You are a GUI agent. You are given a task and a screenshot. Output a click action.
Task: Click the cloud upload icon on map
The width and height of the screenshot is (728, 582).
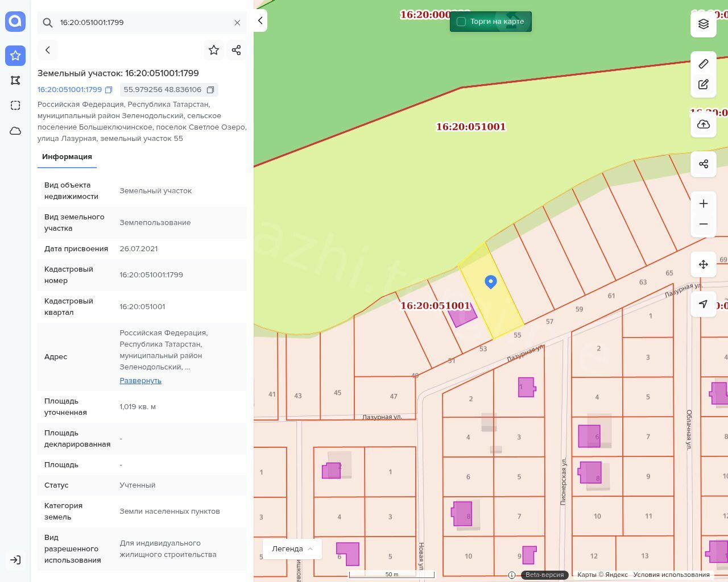pyautogui.click(x=703, y=124)
